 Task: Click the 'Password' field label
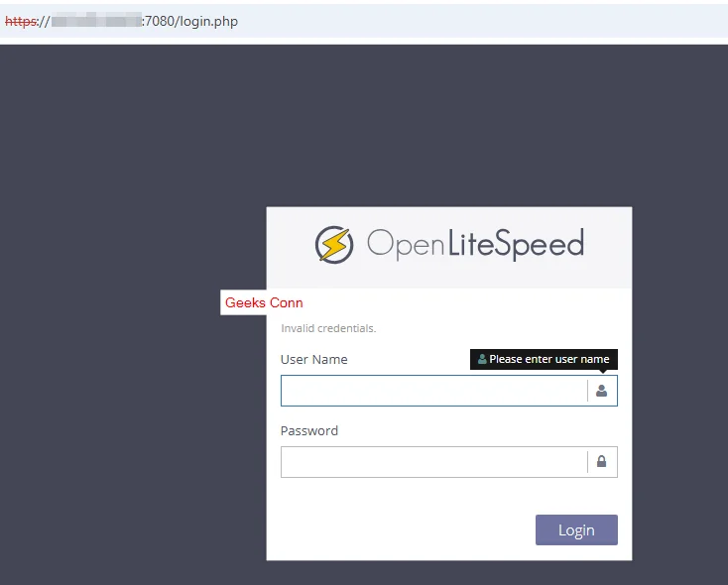[309, 431]
